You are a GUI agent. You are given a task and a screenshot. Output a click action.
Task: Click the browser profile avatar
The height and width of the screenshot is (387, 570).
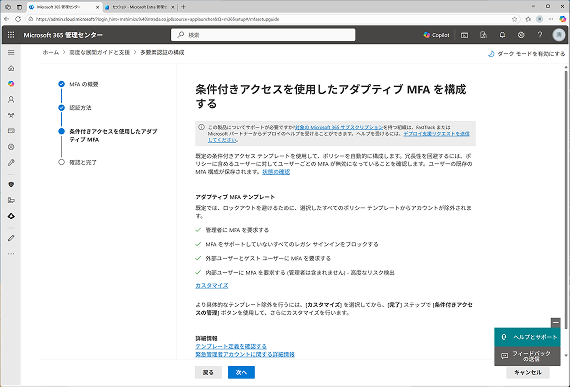[539, 19]
